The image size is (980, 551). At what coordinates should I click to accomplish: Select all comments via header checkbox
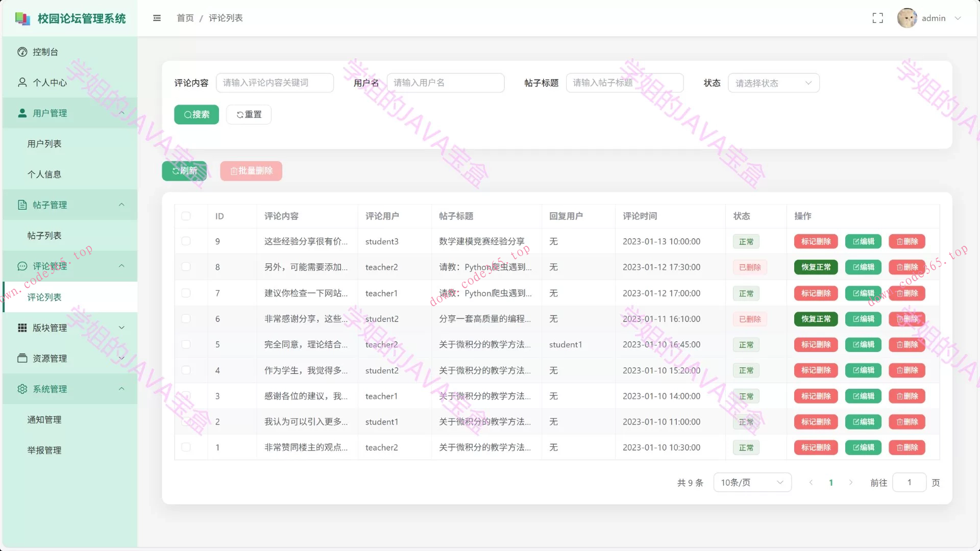tap(186, 216)
